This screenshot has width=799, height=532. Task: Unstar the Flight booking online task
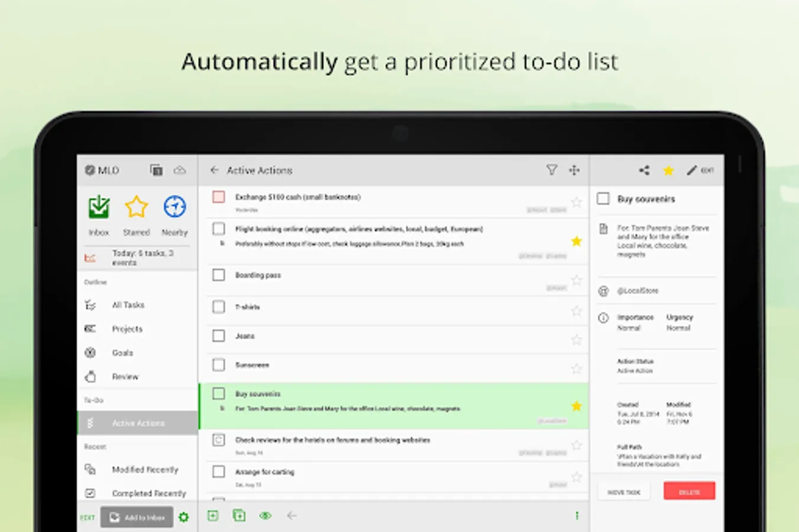point(577,241)
